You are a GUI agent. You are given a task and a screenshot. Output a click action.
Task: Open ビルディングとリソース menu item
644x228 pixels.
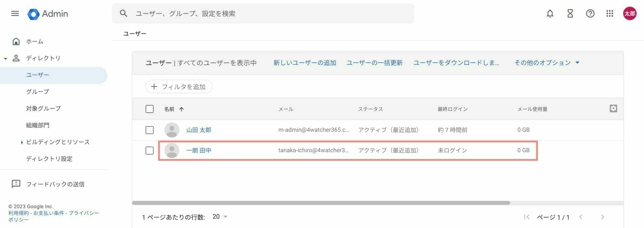point(58,142)
